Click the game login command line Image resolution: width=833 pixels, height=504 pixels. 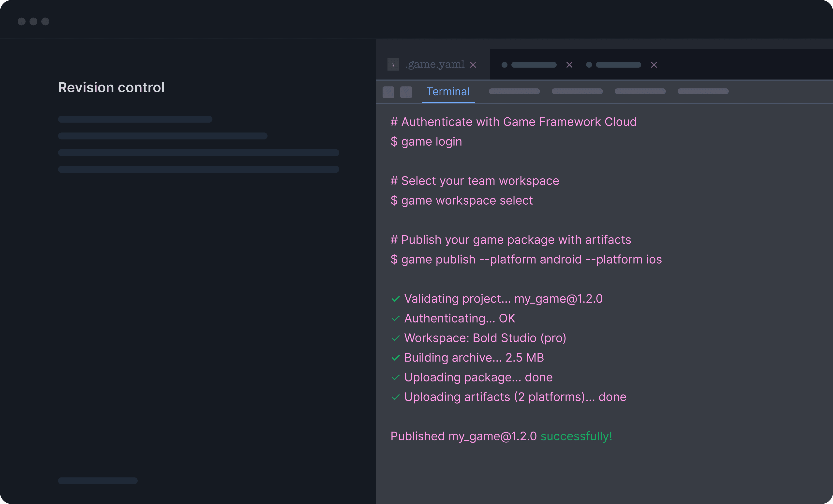[x=426, y=141]
